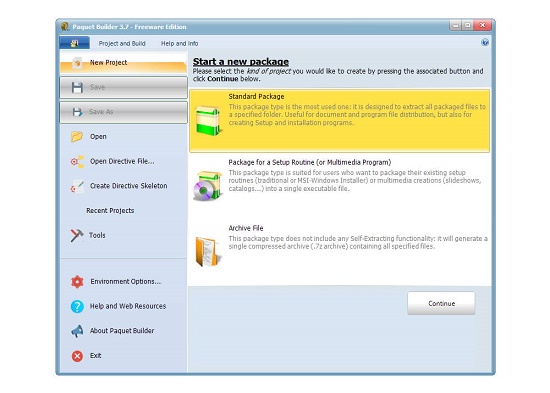Choose the Archive File title

[x=246, y=228]
